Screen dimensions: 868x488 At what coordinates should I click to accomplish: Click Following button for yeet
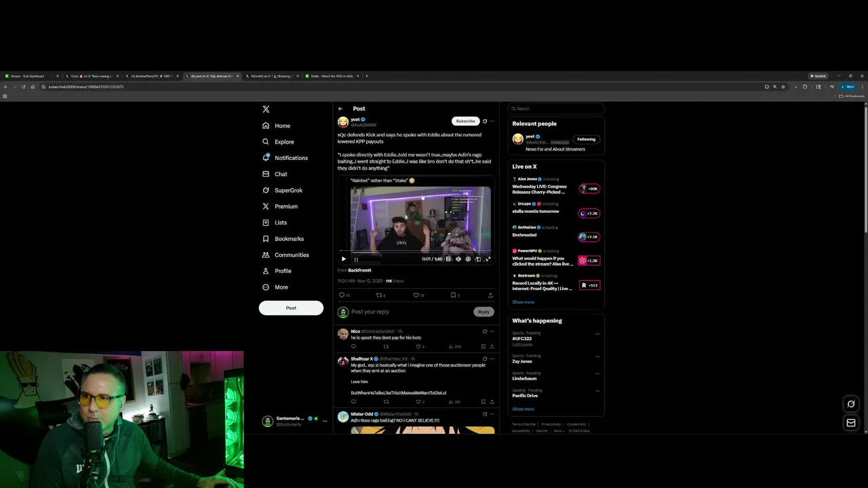(586, 140)
